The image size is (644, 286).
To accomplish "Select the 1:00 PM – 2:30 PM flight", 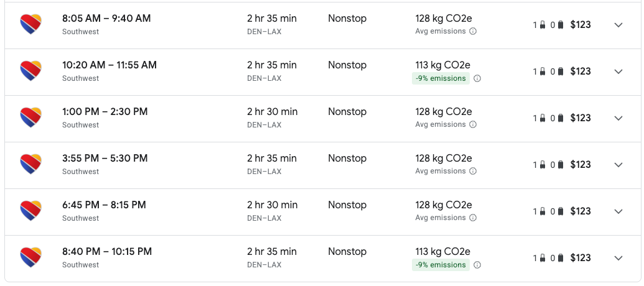I will point(105,112).
